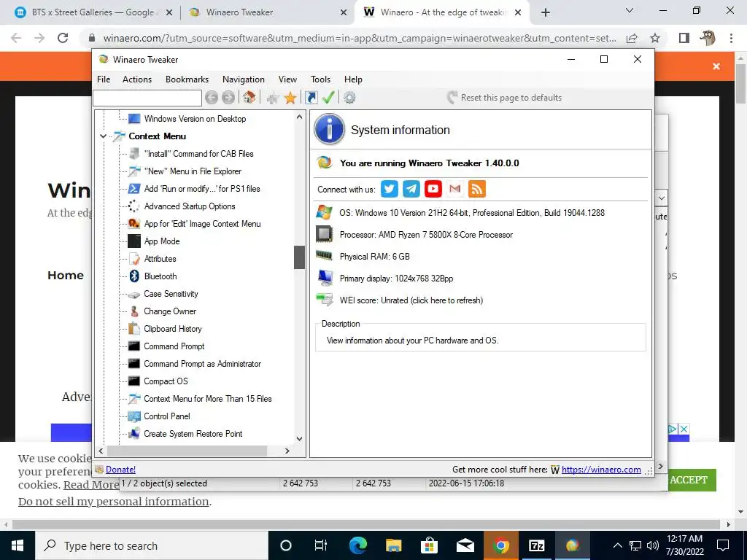Image resolution: width=747 pixels, height=560 pixels.
Task: Click the add bookmark gray star icon
Action: click(x=273, y=98)
